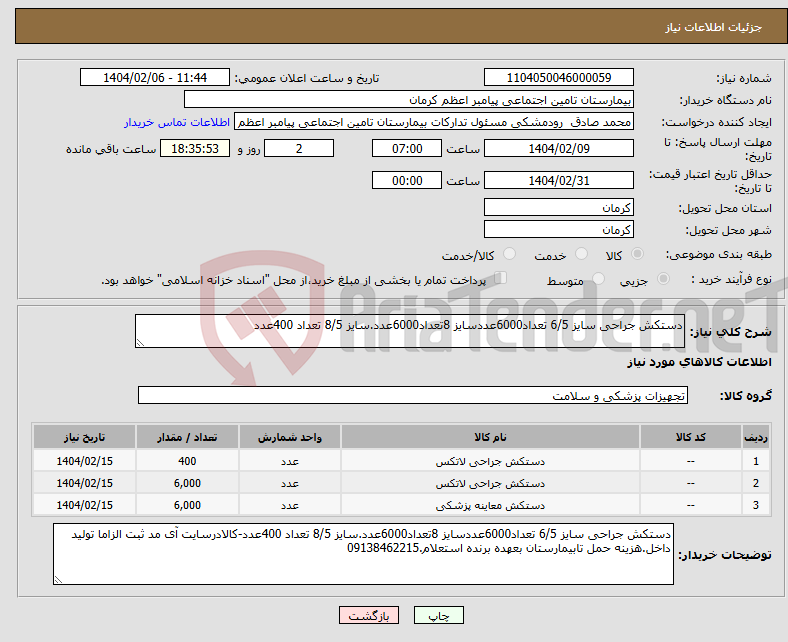Screen dimensions: 788x642
Task: Click the announcement date field 1404/02/06 - 11:44
Action: pyautogui.click(x=155, y=77)
